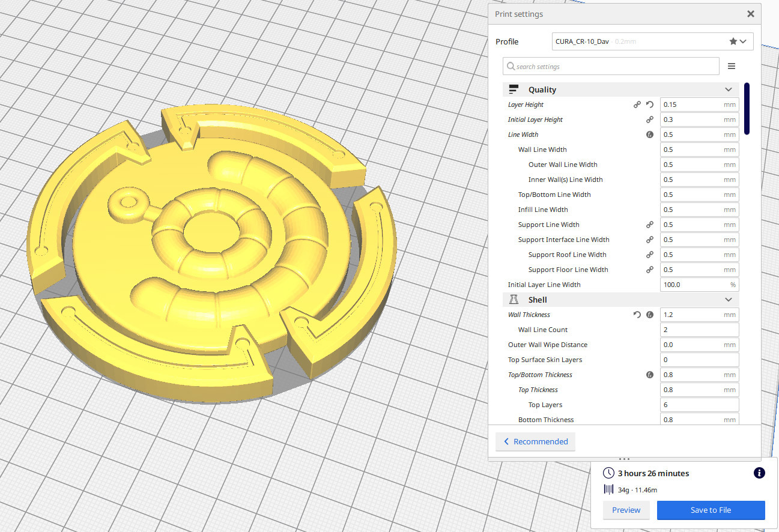Click the magnifier icon in the search box
The width and height of the screenshot is (779, 532).
click(x=511, y=67)
